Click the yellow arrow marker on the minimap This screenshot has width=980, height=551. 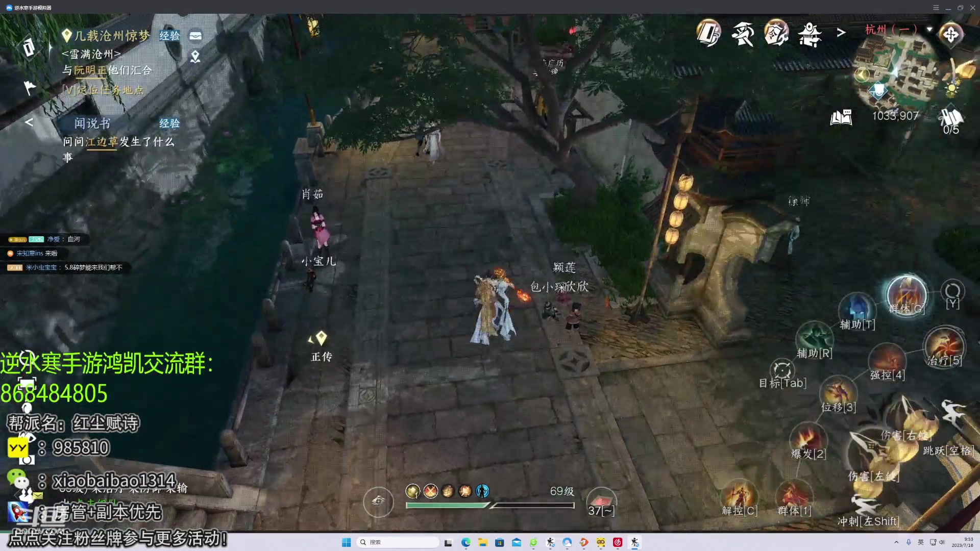click(x=862, y=74)
